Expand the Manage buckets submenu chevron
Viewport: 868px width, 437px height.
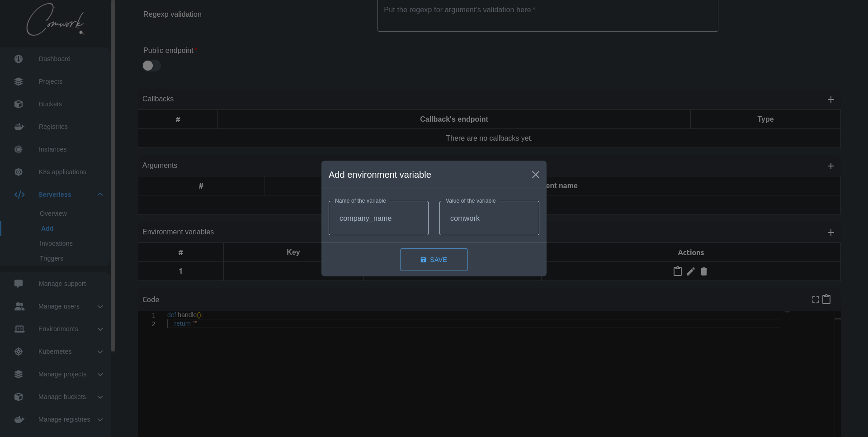100,397
